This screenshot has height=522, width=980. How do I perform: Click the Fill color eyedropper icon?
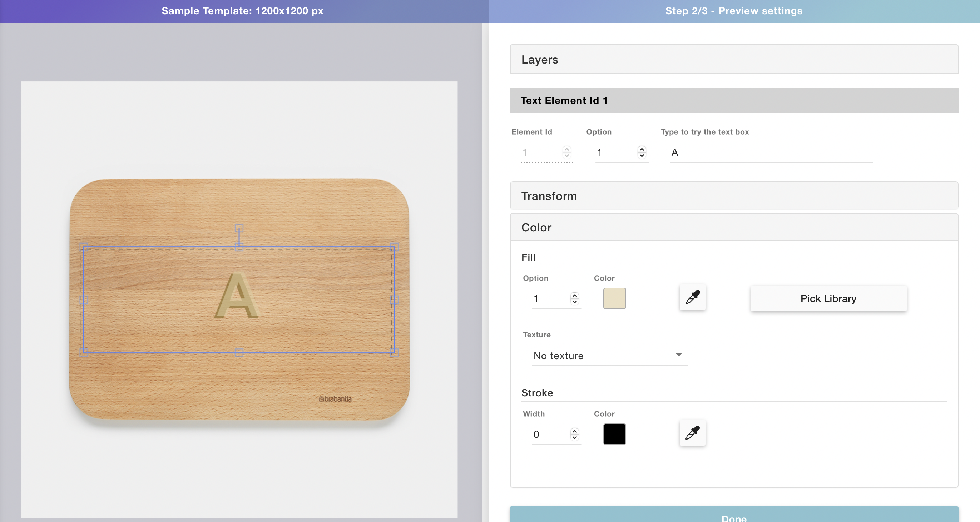click(692, 297)
